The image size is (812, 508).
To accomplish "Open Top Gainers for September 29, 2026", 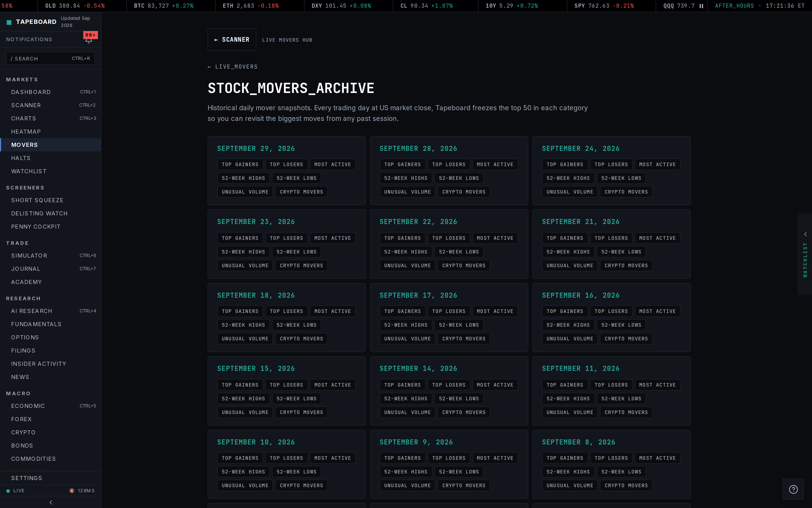I will tap(240, 164).
